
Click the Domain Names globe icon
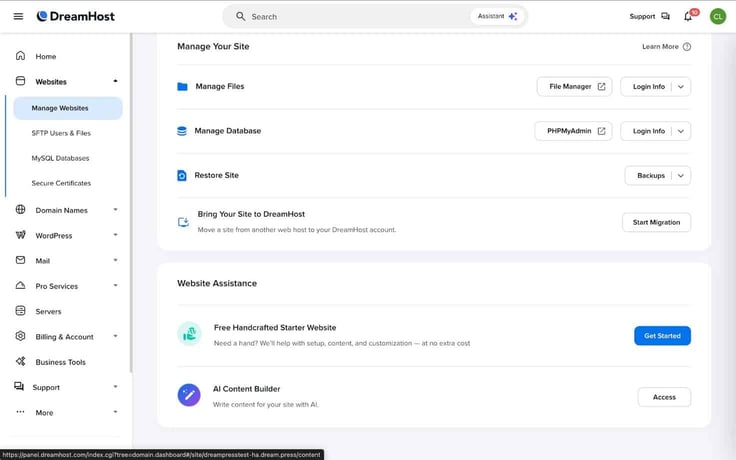point(20,210)
